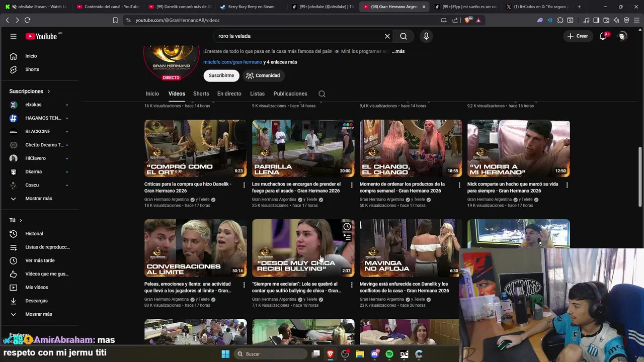This screenshot has width=644, height=362.
Task: Start voice search with the microphone
Action: point(426,36)
